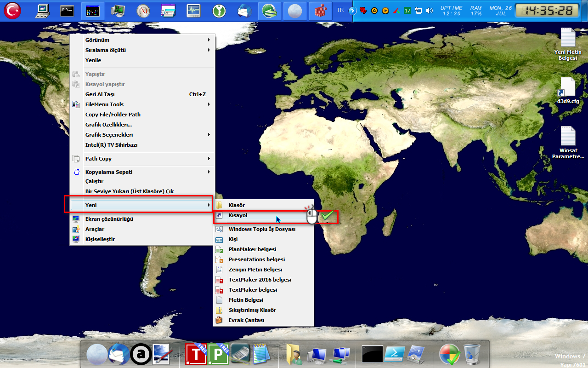This screenshot has height=368, width=588.
Task: Open the PowerShell dock icon
Action: pos(395,354)
